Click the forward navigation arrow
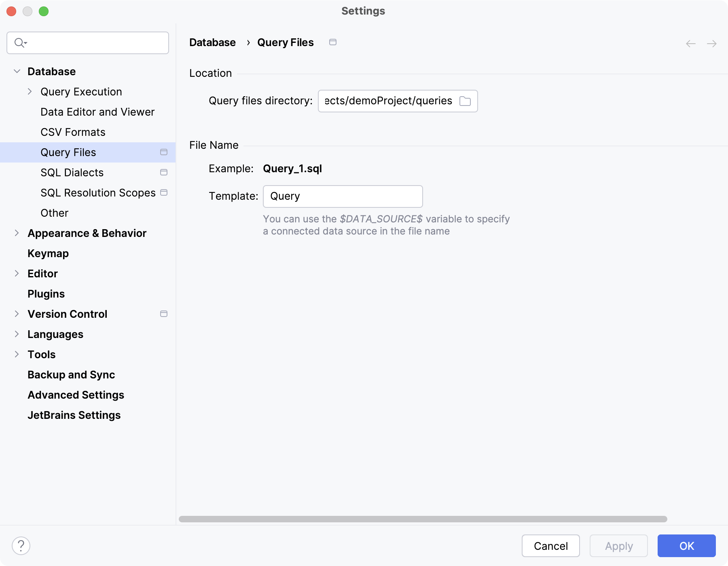This screenshot has width=728, height=566. click(712, 44)
